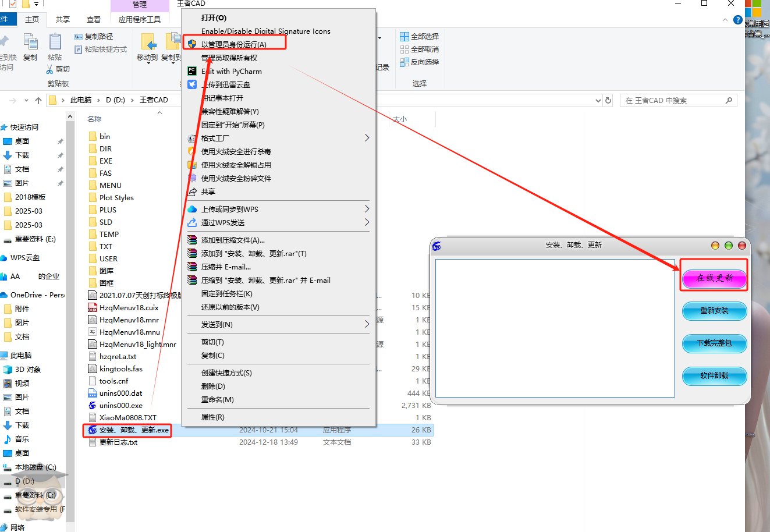Open 桌面 in Quick Access
770x532 pixels.
coord(22,141)
